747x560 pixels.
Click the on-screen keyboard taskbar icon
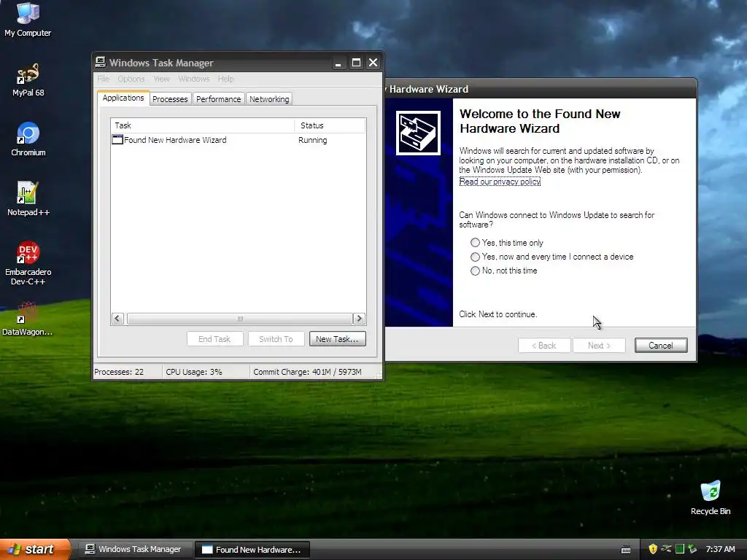coord(626,550)
